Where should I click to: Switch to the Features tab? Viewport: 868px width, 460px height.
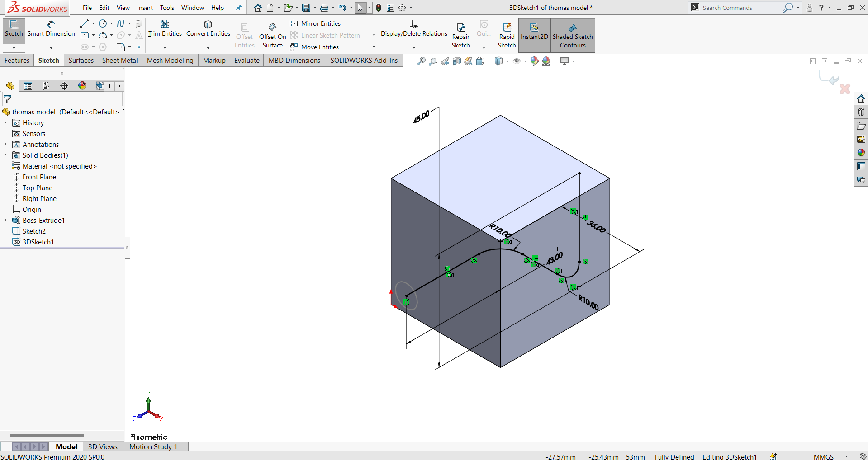coord(17,61)
